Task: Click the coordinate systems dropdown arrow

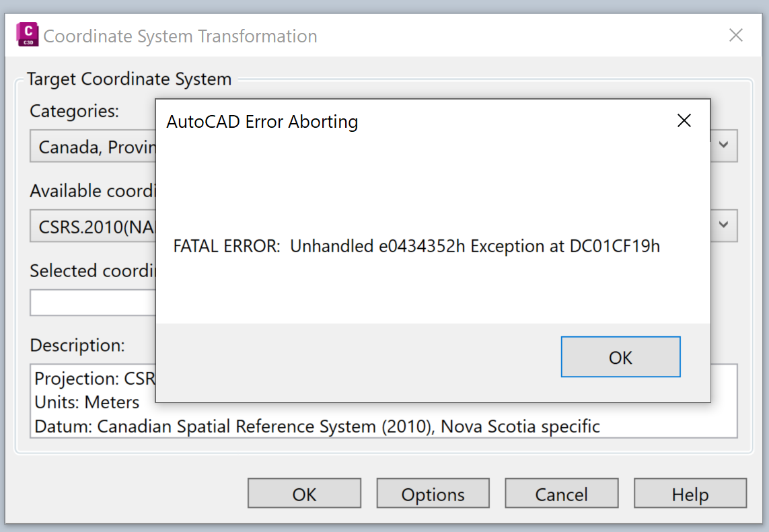Action: (725, 225)
